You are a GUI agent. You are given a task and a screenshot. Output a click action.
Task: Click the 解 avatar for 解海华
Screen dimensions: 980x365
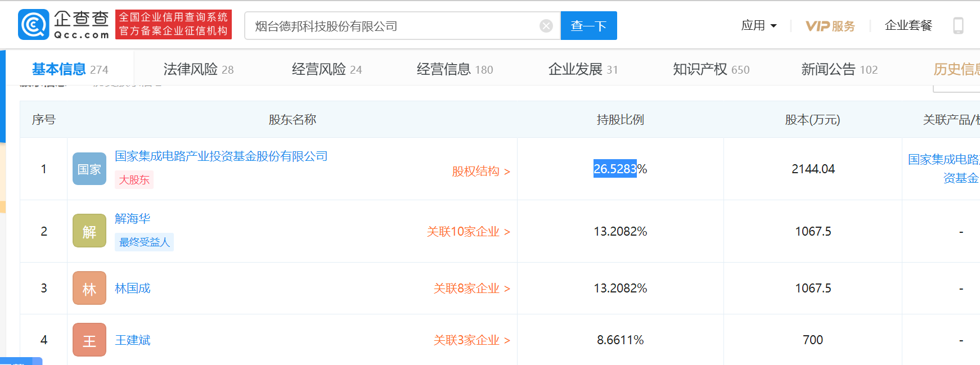tap(89, 231)
